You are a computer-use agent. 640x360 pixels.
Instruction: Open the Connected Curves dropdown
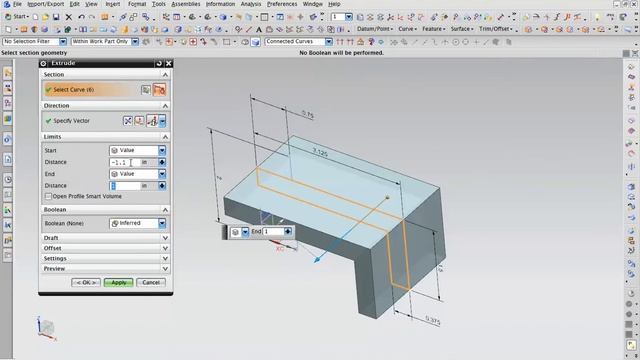(x=329, y=42)
